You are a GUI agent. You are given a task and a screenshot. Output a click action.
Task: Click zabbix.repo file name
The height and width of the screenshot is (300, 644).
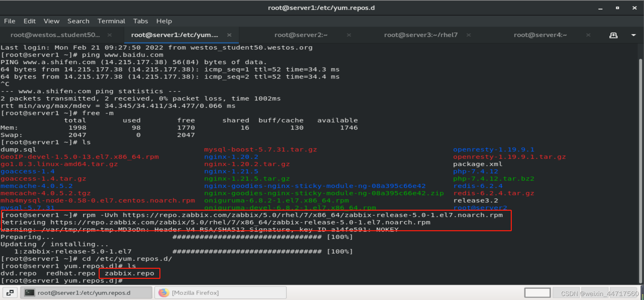pos(129,273)
